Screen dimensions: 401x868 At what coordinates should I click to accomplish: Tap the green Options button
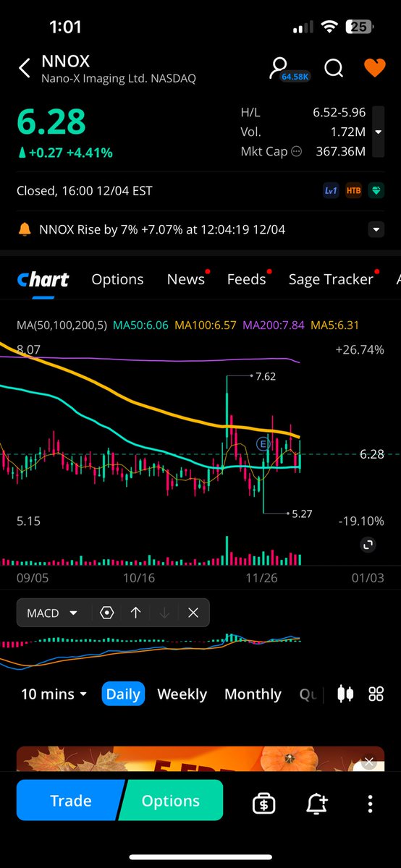coord(171,801)
